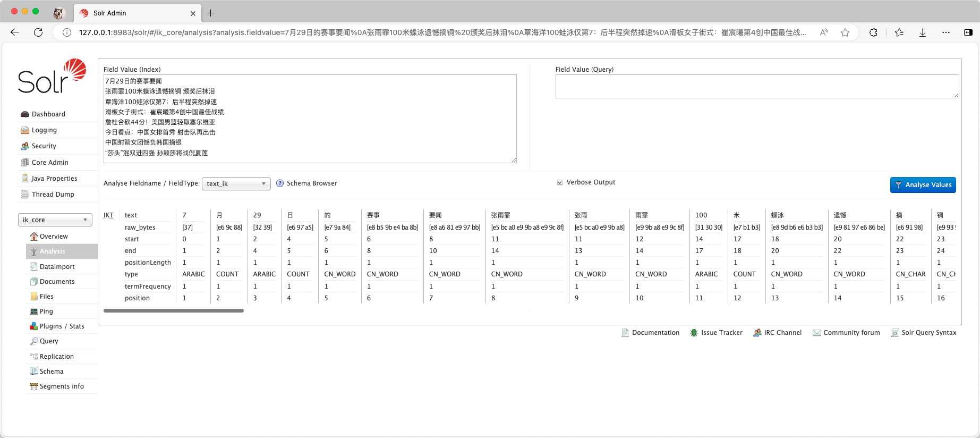The width and height of the screenshot is (980, 438).
Task: Open the browser favorites list icon
Action: coord(899,32)
